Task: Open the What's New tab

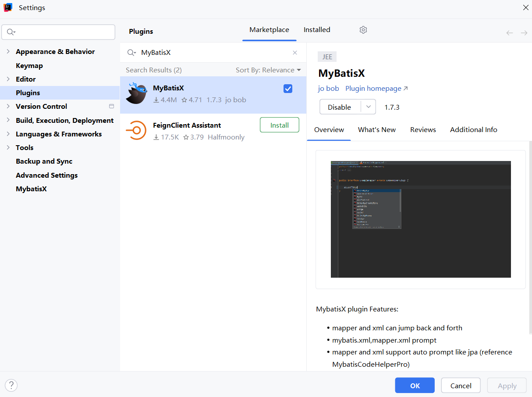Action: 377,130
